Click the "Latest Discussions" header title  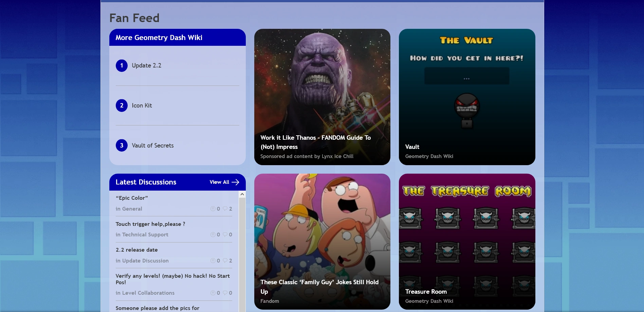[146, 182]
